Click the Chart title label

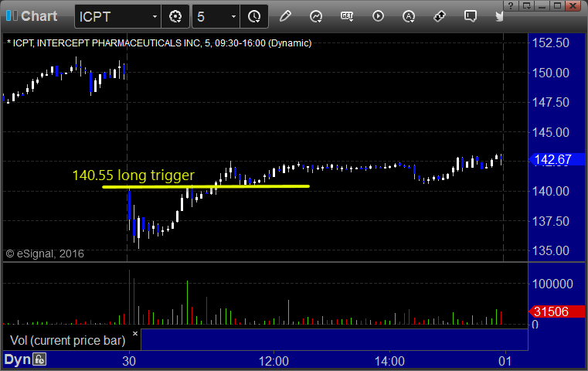[39, 16]
